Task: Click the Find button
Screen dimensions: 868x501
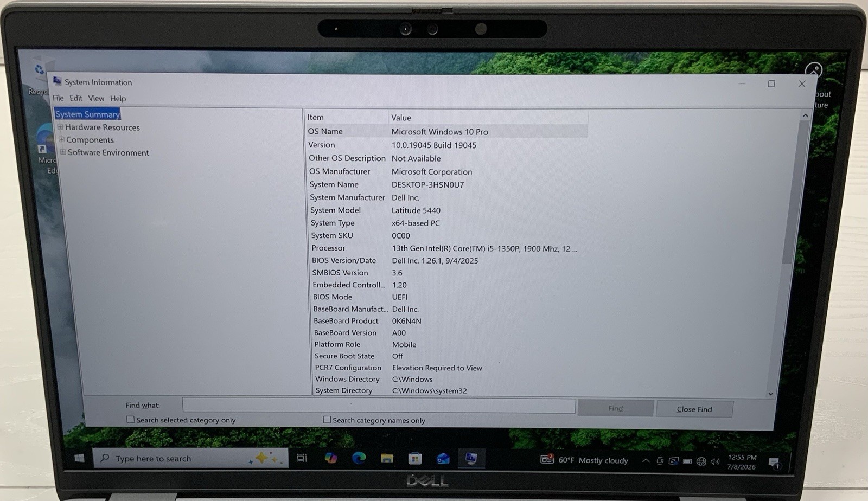Action: (615, 408)
